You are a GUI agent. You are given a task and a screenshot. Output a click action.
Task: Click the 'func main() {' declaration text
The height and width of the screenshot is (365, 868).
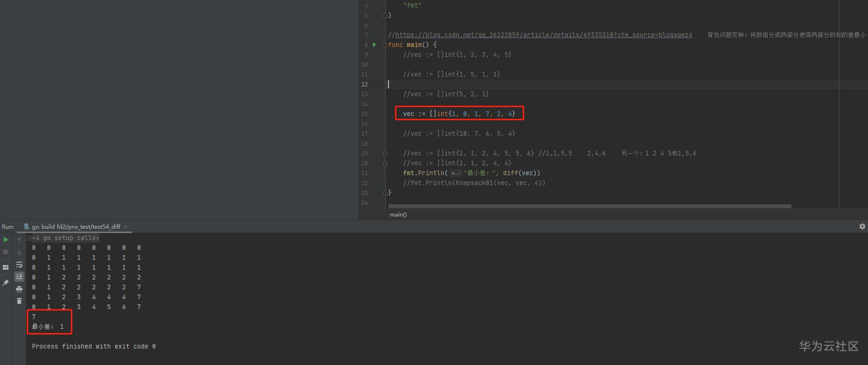click(x=412, y=45)
